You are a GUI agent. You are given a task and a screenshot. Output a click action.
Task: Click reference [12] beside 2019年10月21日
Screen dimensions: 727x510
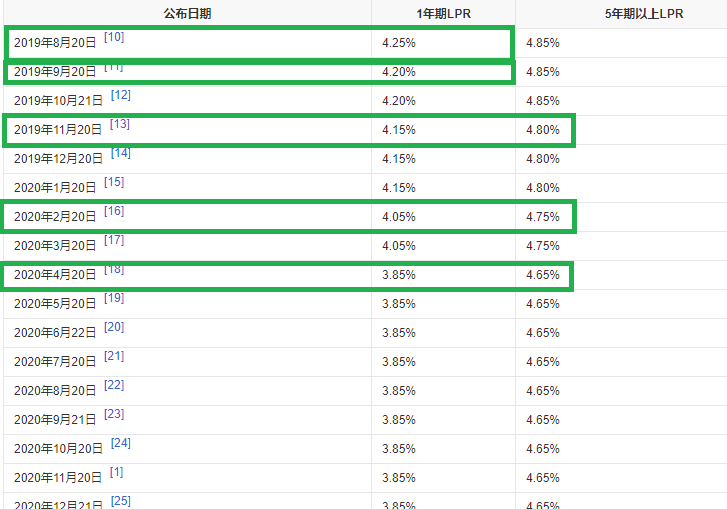pos(121,95)
